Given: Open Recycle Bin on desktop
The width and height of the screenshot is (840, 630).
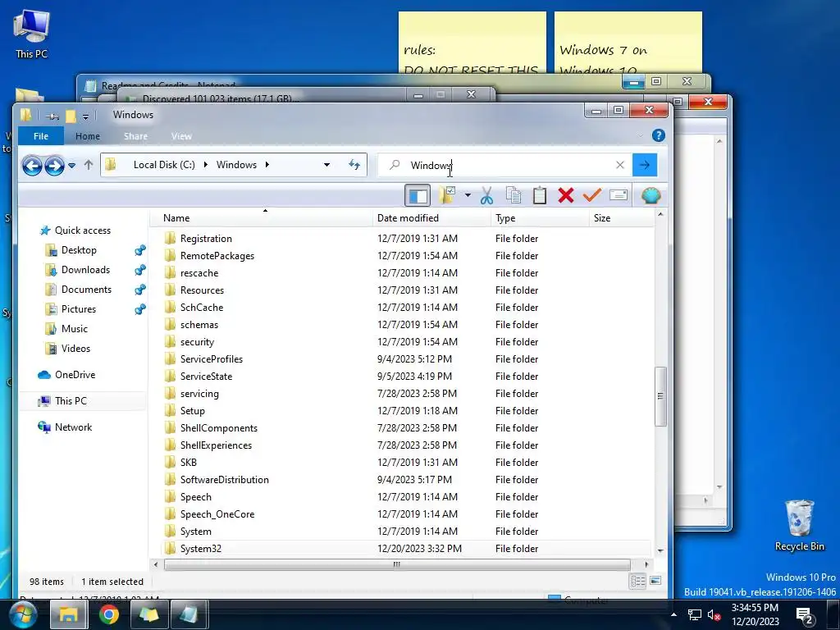Looking at the screenshot, I should pyautogui.click(x=799, y=525).
